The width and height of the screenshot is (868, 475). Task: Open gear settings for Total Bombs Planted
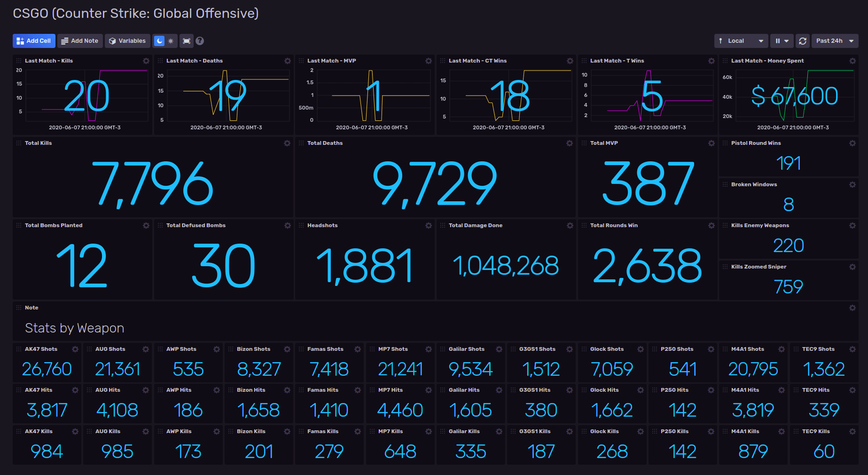coord(146,225)
